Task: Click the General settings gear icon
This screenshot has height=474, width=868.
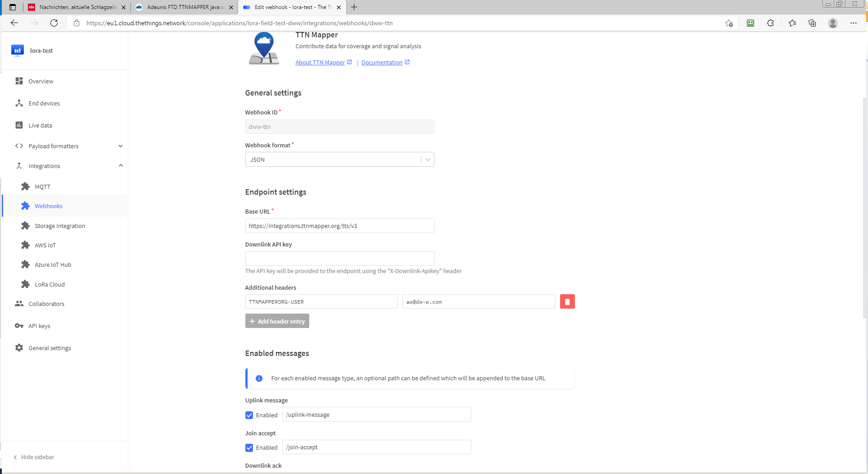Action: [19, 347]
